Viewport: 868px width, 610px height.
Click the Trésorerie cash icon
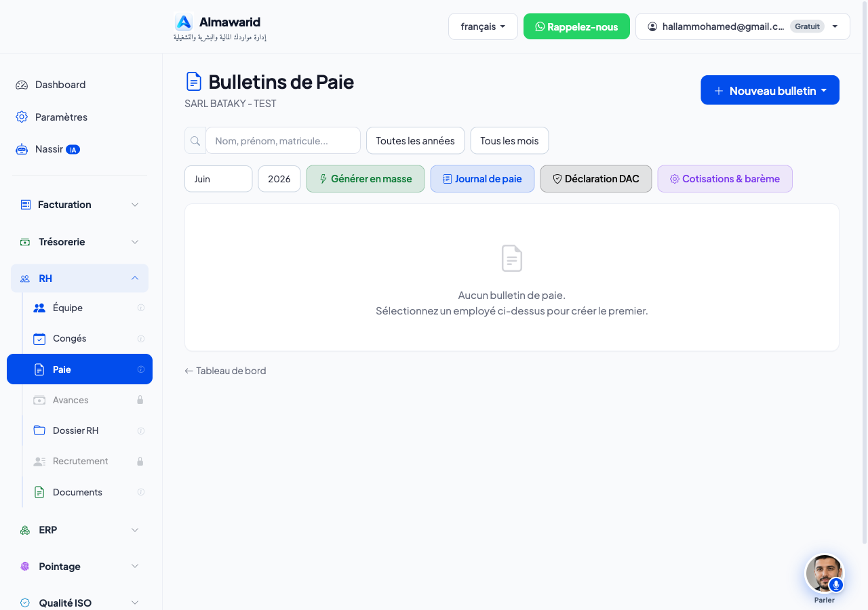pos(25,242)
